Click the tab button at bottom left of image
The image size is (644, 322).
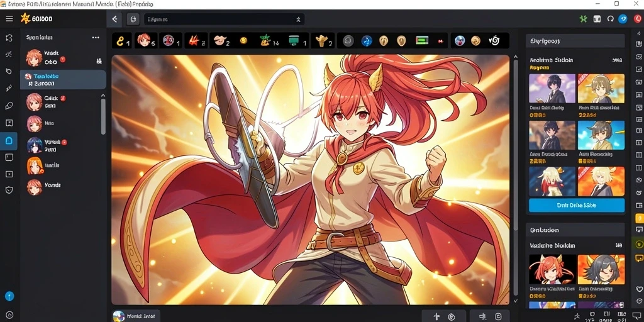click(x=136, y=316)
